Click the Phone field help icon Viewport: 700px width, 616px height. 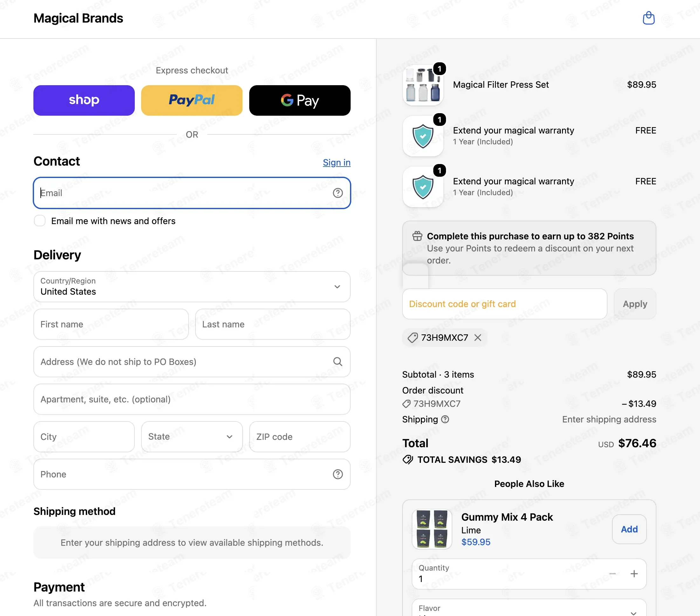pos(338,474)
